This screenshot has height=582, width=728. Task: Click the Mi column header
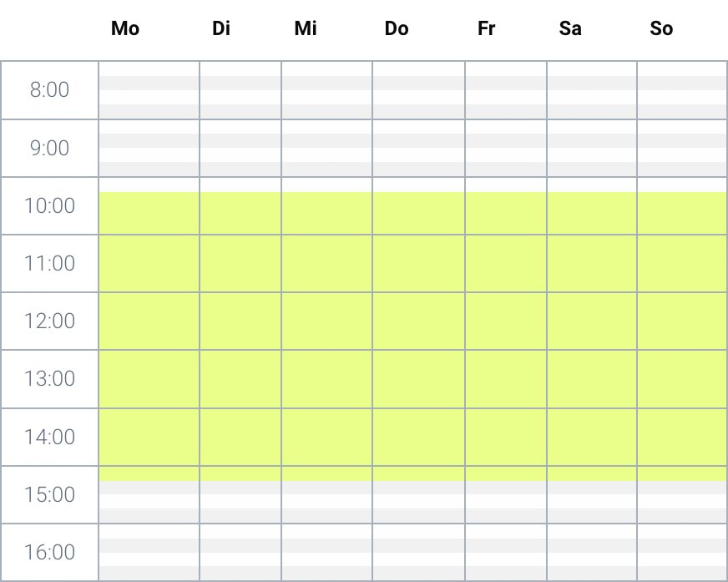click(306, 29)
